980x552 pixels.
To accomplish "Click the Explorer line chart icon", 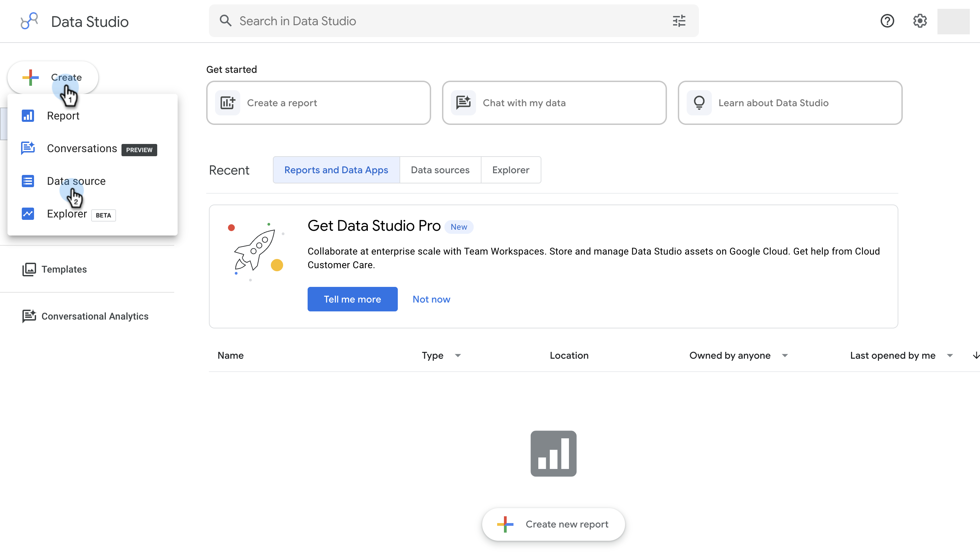I will (x=28, y=214).
